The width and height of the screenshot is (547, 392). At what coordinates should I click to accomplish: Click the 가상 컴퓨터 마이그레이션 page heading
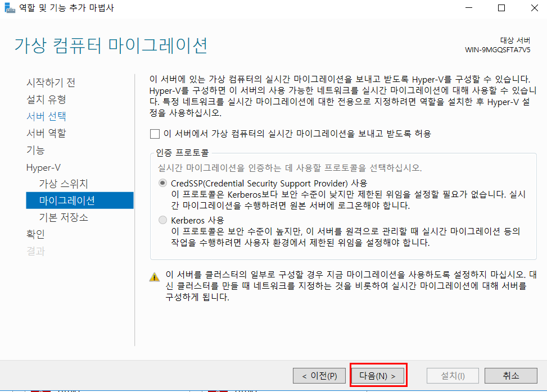[x=111, y=45]
